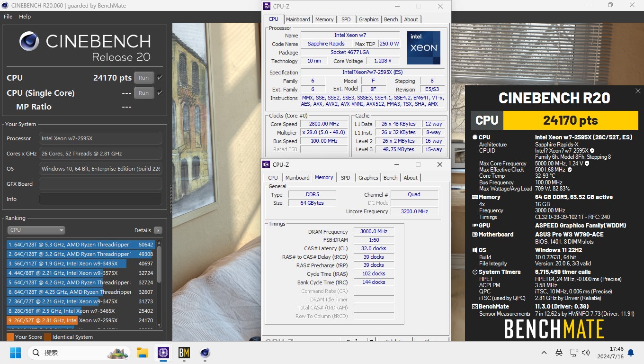
Task: Open Mainboard tab in CPU-Z memory window
Action: [297, 178]
